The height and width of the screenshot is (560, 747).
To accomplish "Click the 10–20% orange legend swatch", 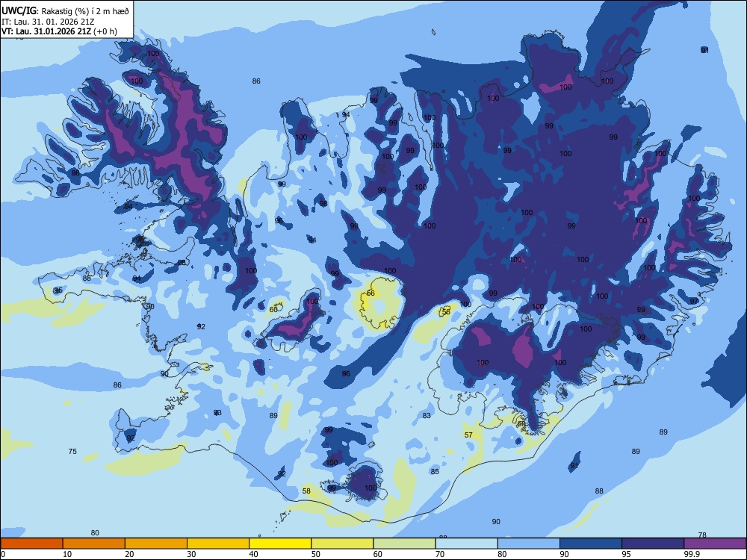I will (94, 544).
